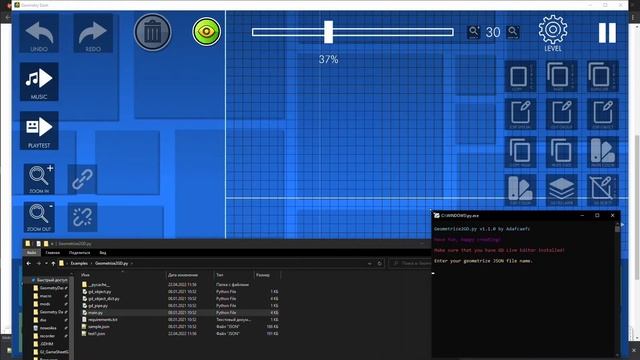Click Examples in the address path
This screenshot has height=360, width=640.
[79, 264]
